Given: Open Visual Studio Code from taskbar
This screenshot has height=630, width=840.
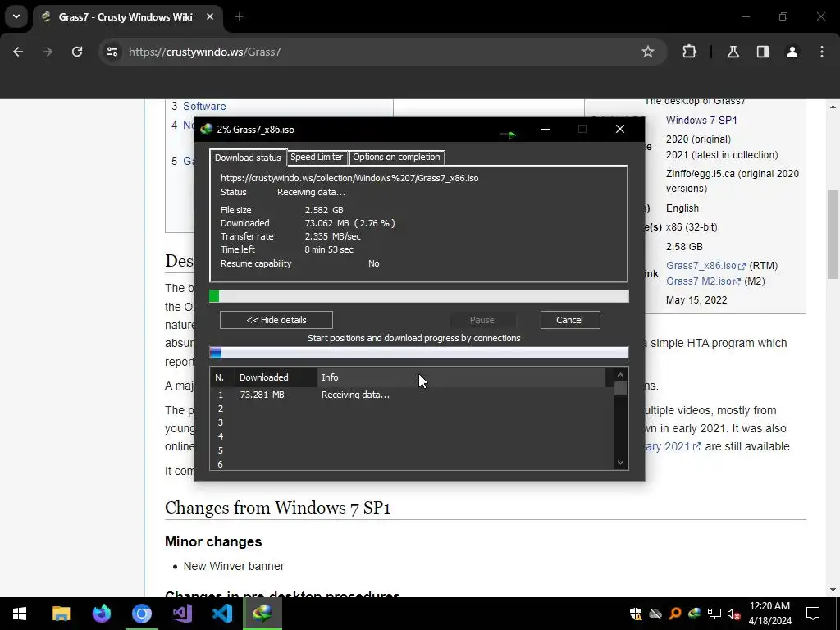Looking at the screenshot, I should 222,614.
